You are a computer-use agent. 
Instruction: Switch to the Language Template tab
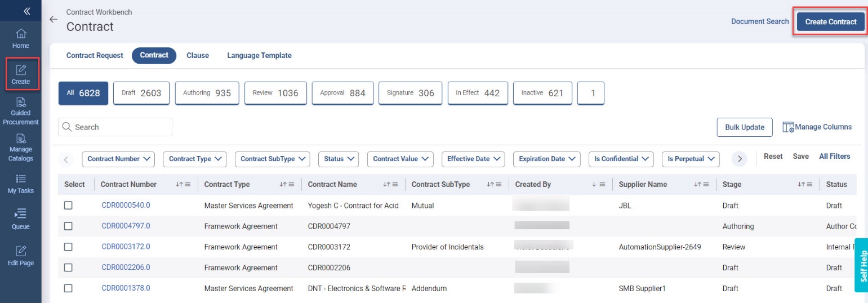tap(259, 55)
